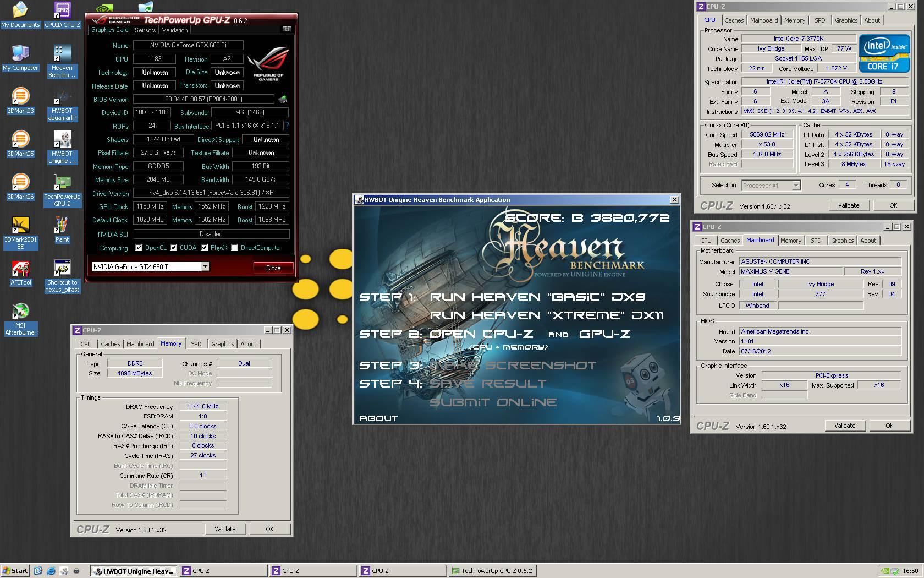
Task: Open Caches tab in CPU window
Action: tap(734, 20)
